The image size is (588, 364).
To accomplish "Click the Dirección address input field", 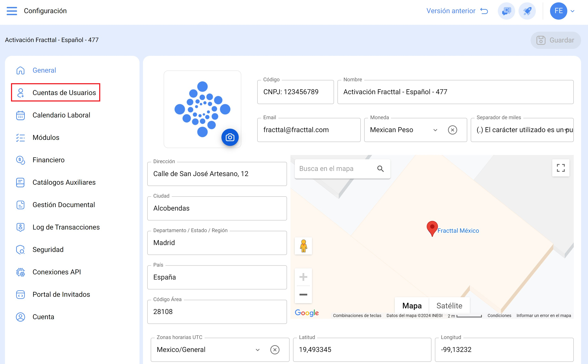I will coord(217,174).
